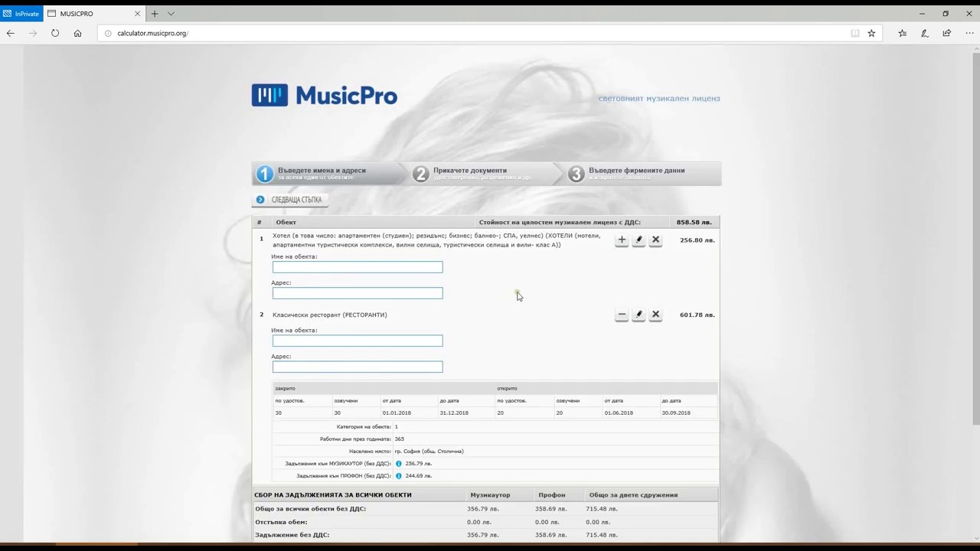The image size is (980, 551).
Task: Select the MUSICPRO browser tab
Action: coord(93,14)
